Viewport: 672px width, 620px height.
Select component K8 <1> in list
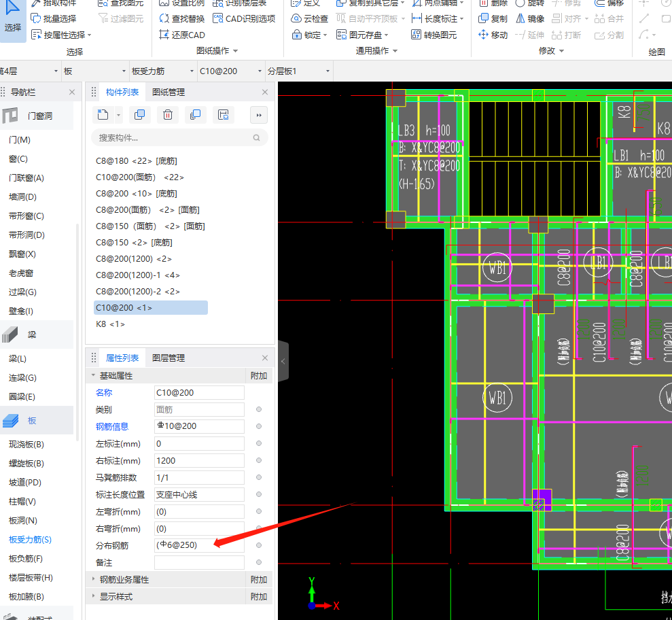point(110,324)
